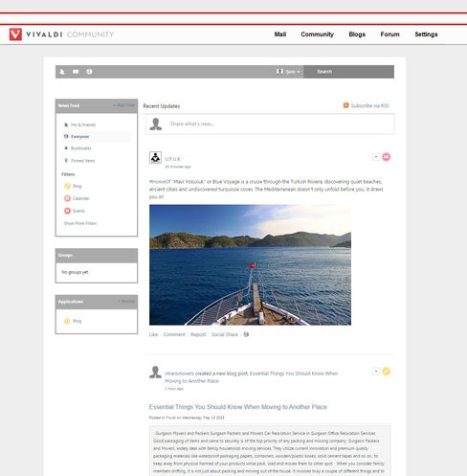Open the Community menu item
The width and height of the screenshot is (467, 476).
click(317, 34)
